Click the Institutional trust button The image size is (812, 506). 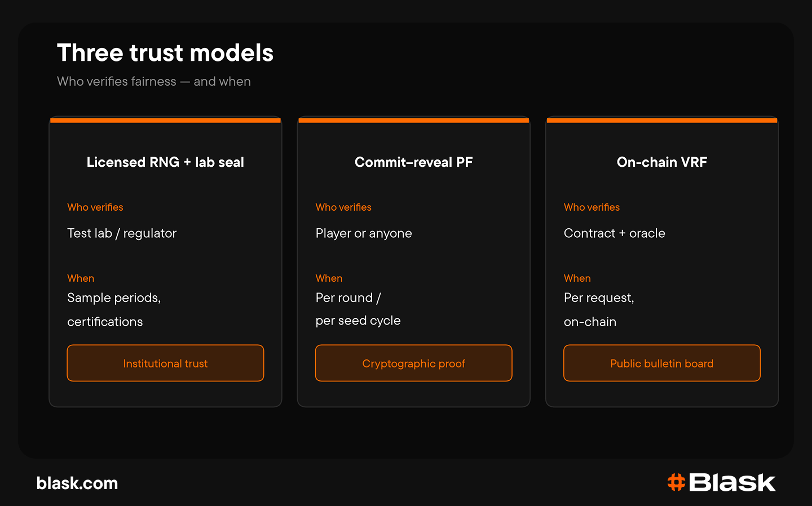pos(165,363)
